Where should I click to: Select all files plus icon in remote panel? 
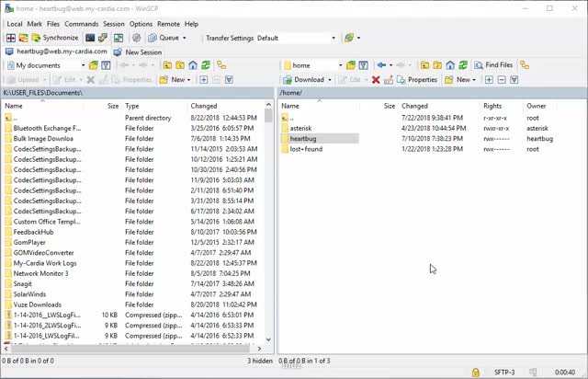click(489, 80)
